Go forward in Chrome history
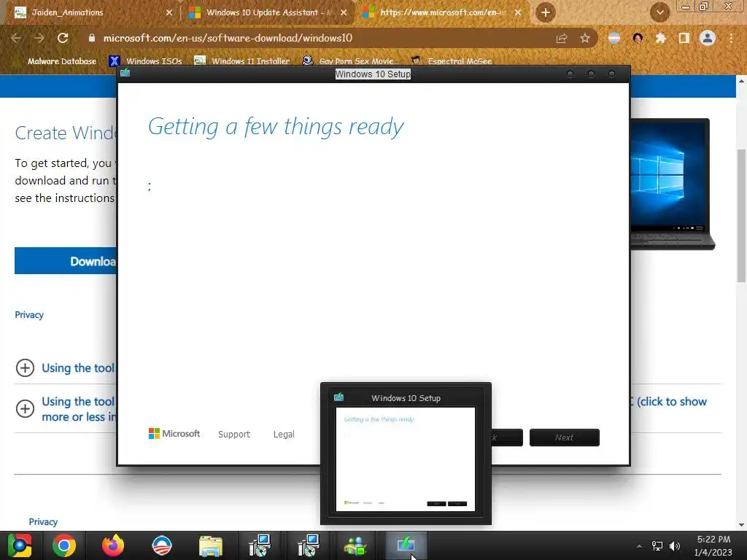 [39, 38]
